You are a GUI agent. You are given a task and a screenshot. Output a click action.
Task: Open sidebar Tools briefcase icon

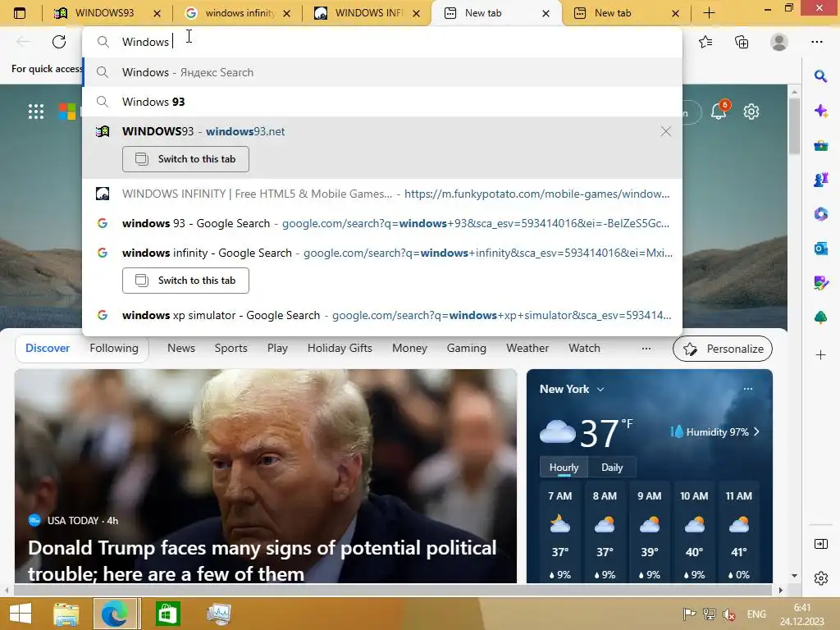pyautogui.click(x=820, y=146)
